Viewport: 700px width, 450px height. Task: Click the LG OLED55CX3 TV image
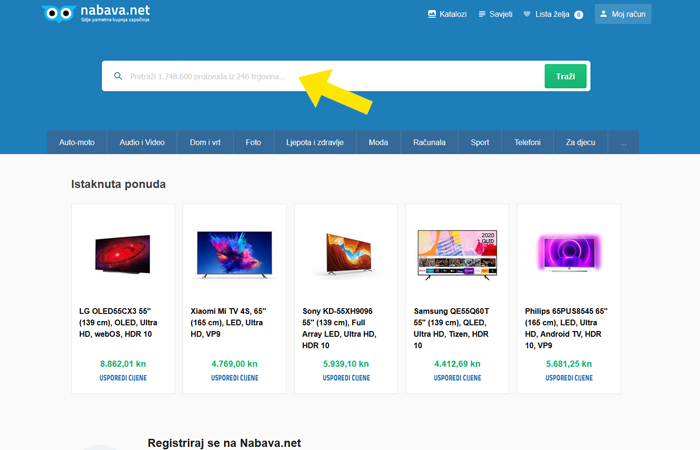click(123, 254)
